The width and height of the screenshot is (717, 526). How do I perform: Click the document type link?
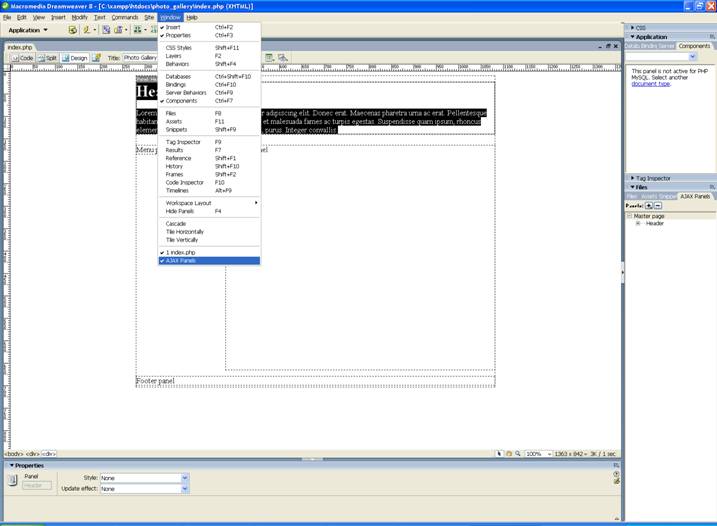tap(651, 84)
